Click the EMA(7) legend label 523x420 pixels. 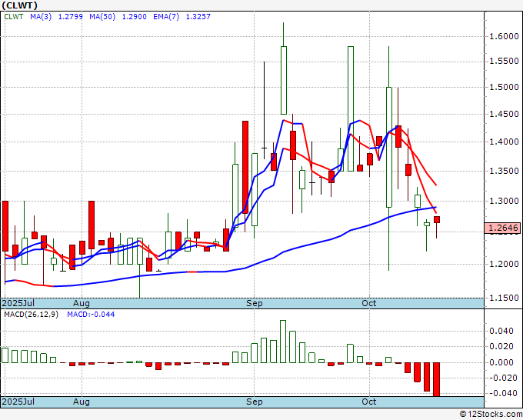coord(166,17)
